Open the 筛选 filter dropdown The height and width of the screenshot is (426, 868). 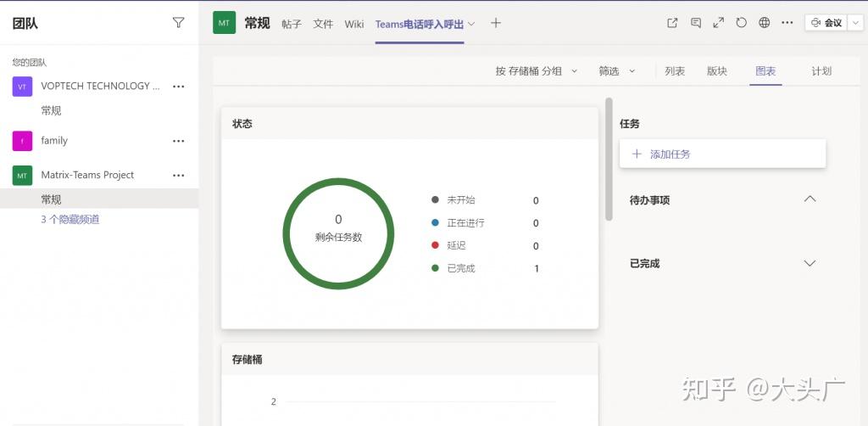tap(617, 71)
